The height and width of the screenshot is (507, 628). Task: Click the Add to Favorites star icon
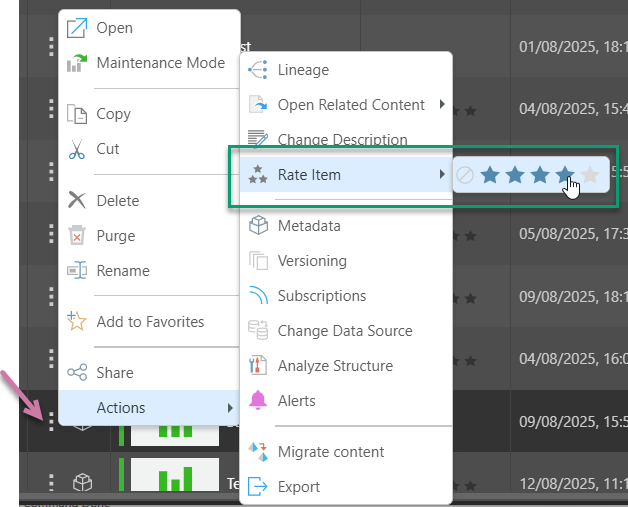click(77, 322)
